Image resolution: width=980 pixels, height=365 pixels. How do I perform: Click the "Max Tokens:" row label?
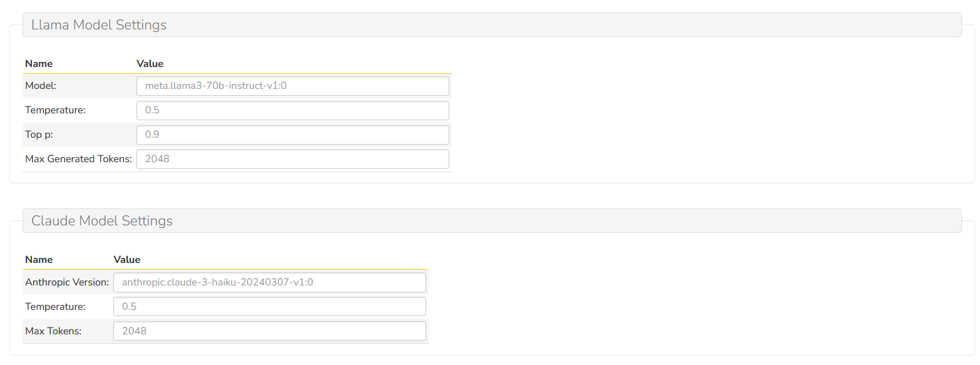[53, 331]
